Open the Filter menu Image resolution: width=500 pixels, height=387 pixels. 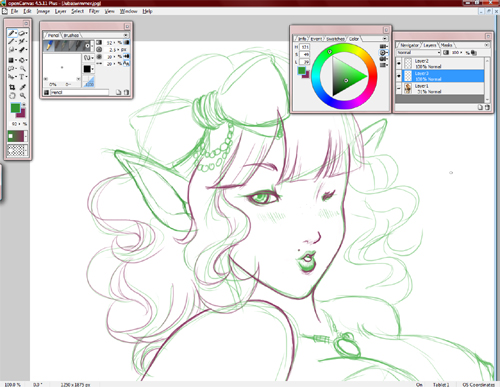pos(94,11)
